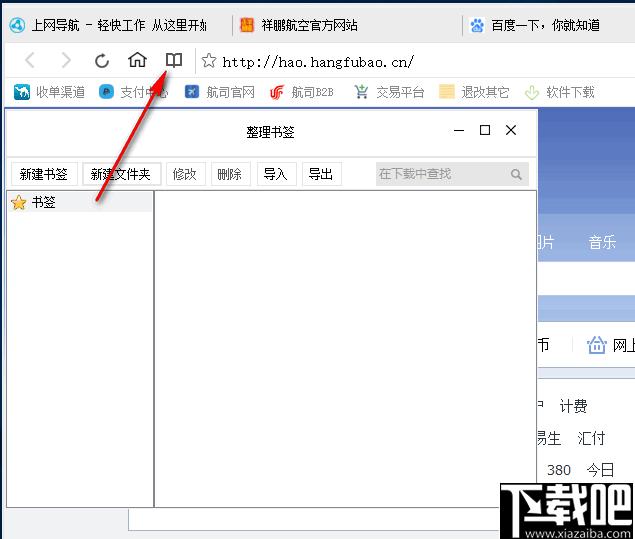
Task: Select the 书签 tree root item
Action: [80, 202]
